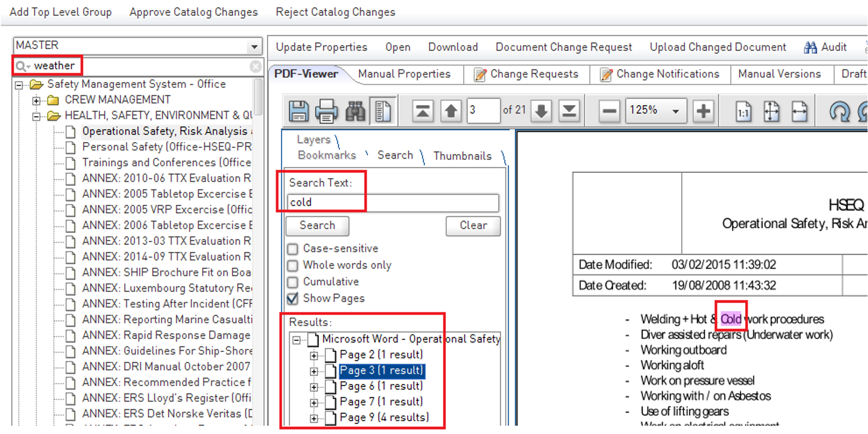Click the Clear button

point(473,225)
